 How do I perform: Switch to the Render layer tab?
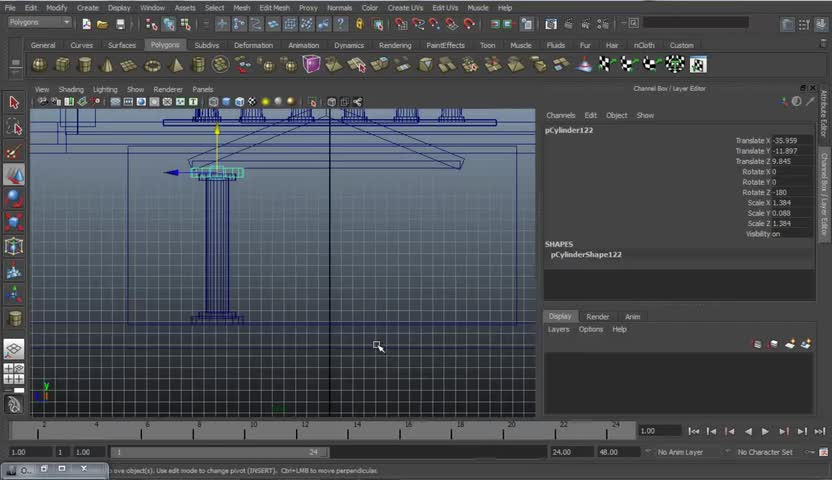(597, 316)
